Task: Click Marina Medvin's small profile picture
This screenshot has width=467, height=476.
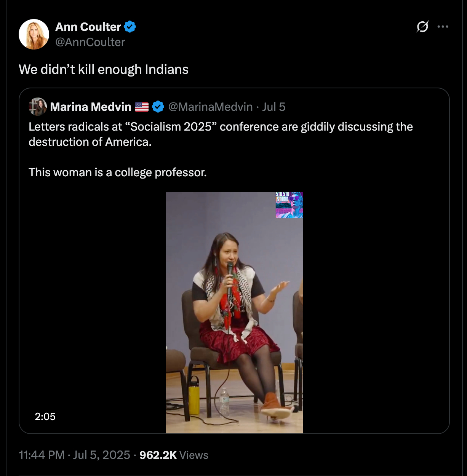Action: coord(38,107)
